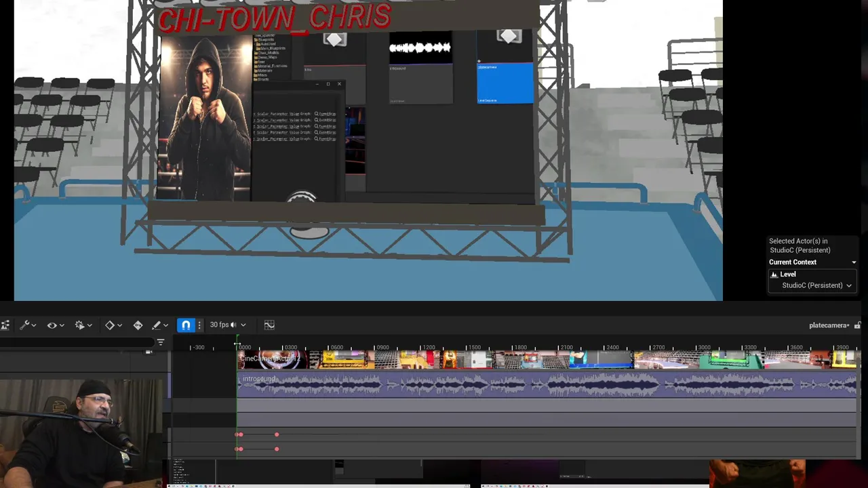Screen dimensions: 868x488
Task: Click the -300 mark on the timeline ruler
Action: click(x=198, y=348)
